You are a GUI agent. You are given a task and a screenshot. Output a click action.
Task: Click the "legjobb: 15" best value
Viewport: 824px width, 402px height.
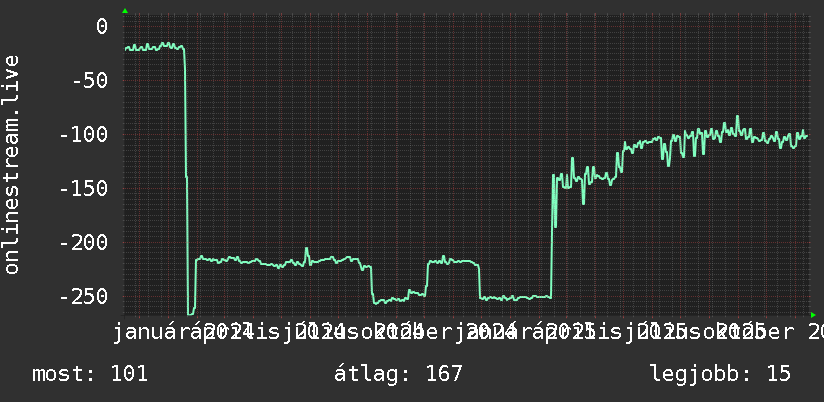pos(720,374)
